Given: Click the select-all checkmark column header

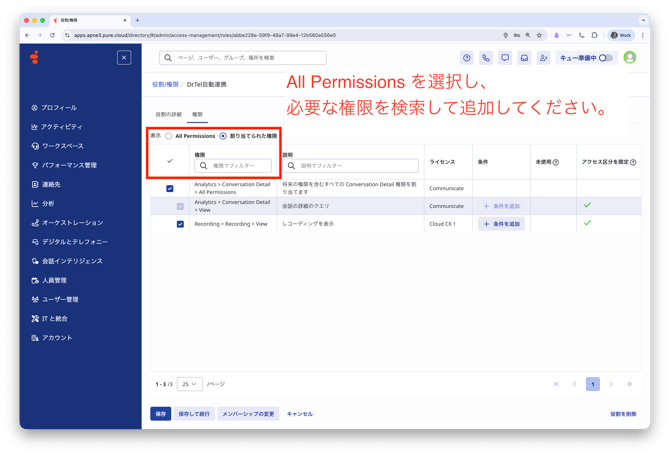Looking at the screenshot, I should pos(170,161).
